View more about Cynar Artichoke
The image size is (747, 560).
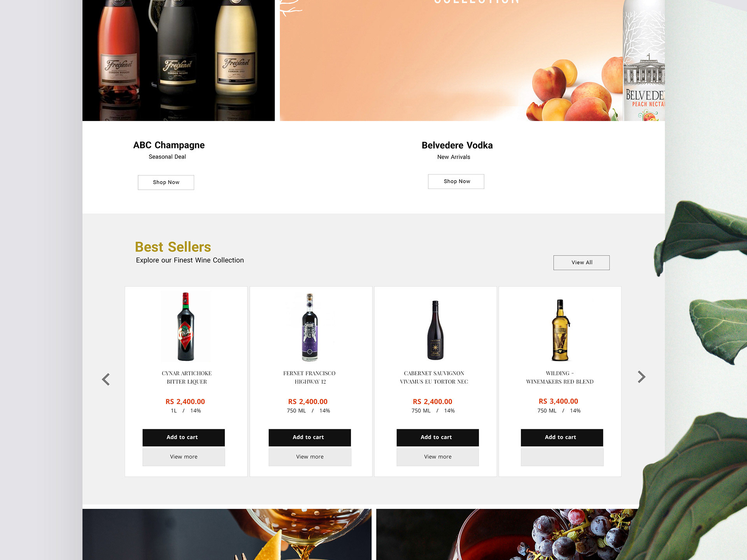pos(184,457)
